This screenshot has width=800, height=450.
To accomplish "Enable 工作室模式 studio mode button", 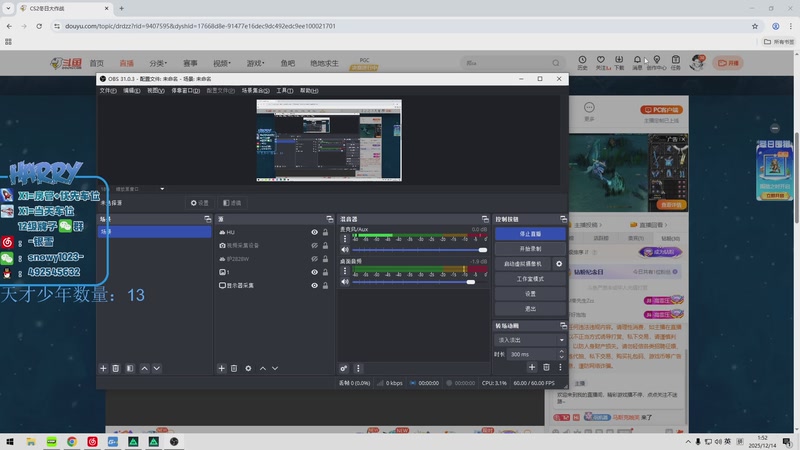I will [x=530, y=279].
